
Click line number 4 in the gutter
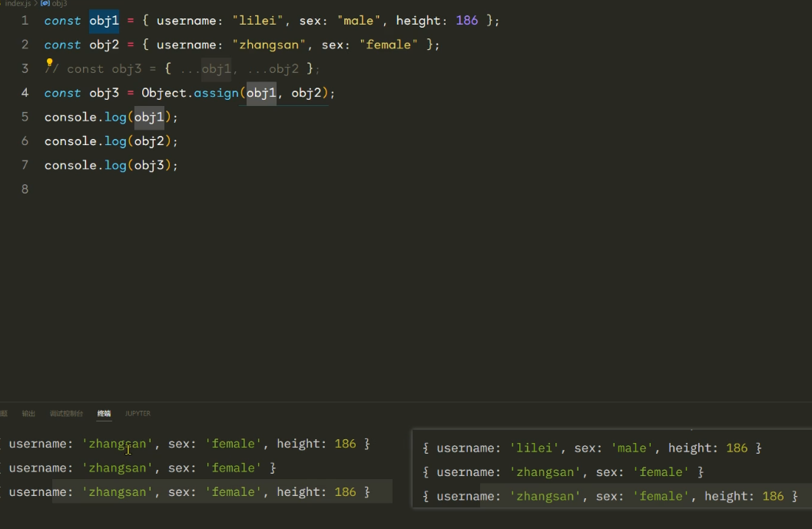point(25,93)
